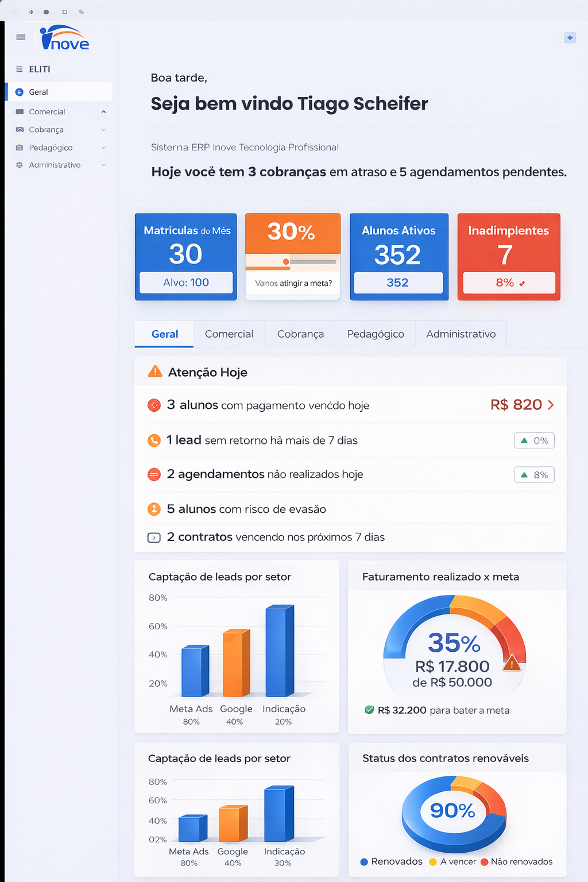
Task: Click Vamos atingir a meta? button
Action: (x=293, y=283)
